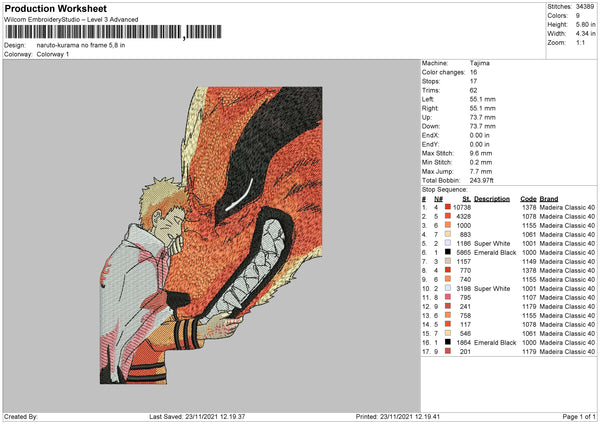This screenshot has height=424, width=600.
Task: Click the 'St.' column header
Action: [x=466, y=199]
